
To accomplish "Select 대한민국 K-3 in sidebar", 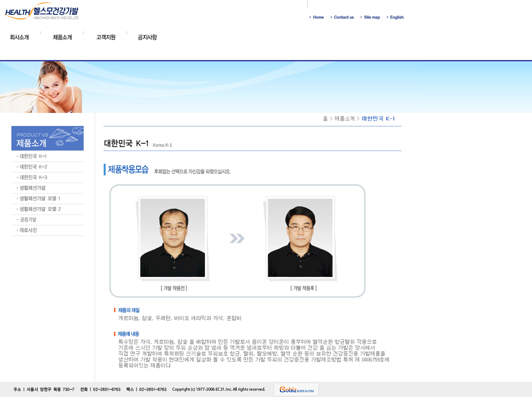I will [x=33, y=177].
